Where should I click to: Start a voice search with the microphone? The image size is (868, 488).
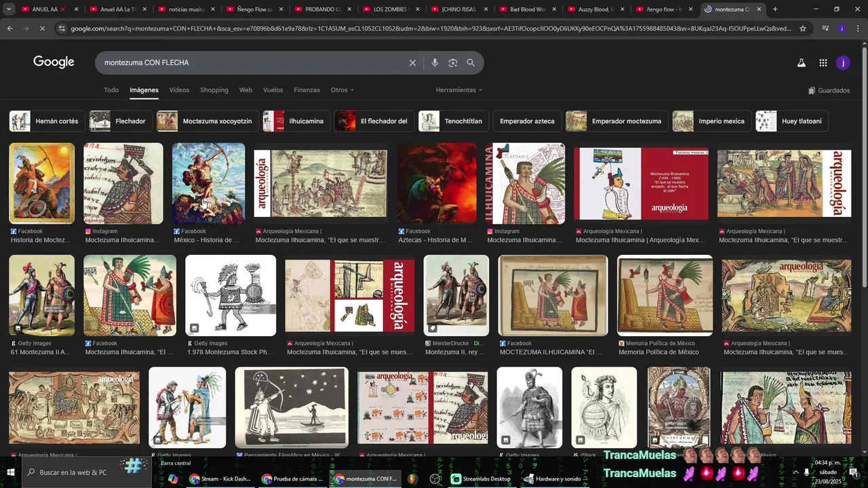(x=435, y=62)
